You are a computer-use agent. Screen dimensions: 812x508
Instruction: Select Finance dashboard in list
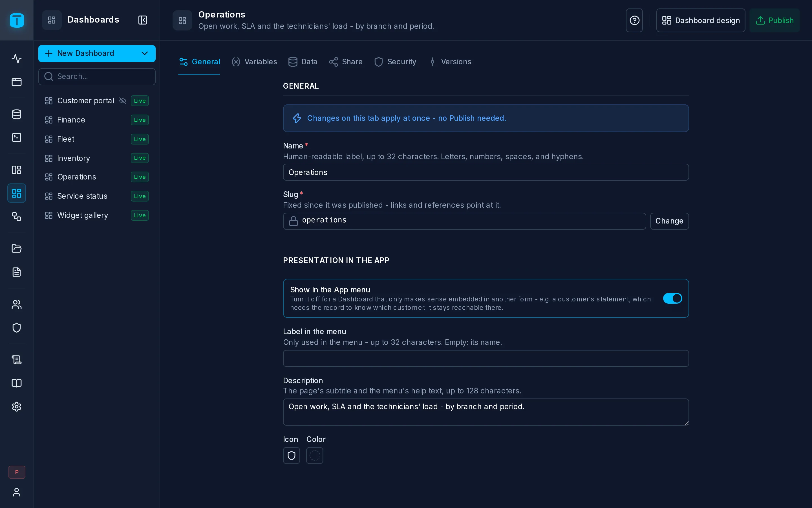pyautogui.click(x=97, y=120)
